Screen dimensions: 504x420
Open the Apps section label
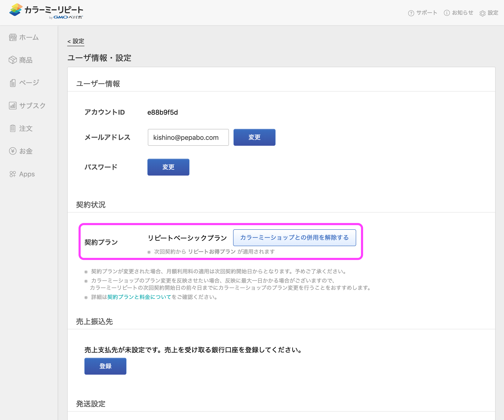pos(27,174)
